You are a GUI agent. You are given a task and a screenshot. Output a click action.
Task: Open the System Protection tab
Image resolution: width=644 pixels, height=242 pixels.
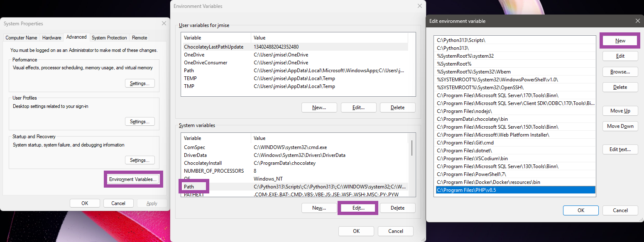click(109, 37)
